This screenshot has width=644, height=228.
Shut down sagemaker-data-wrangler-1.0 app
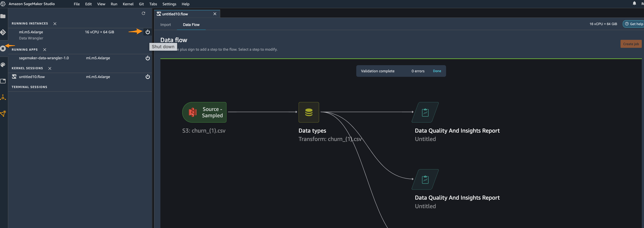pos(148,58)
